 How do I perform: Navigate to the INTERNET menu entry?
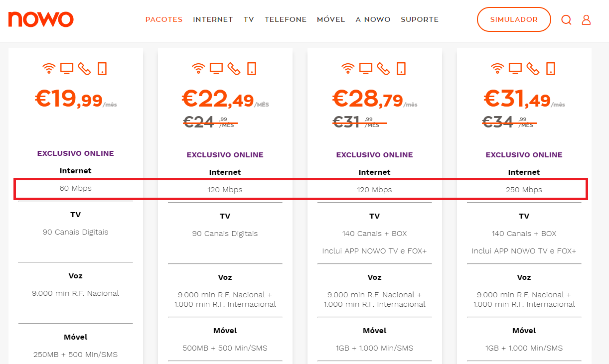point(213,19)
